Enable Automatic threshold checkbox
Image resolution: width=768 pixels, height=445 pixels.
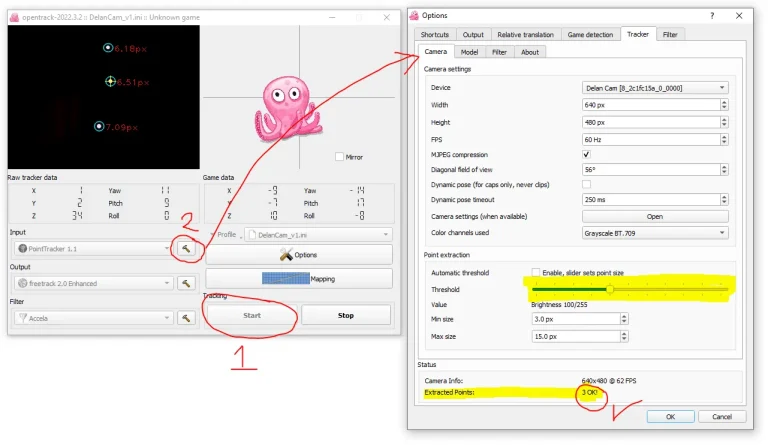pos(536,272)
